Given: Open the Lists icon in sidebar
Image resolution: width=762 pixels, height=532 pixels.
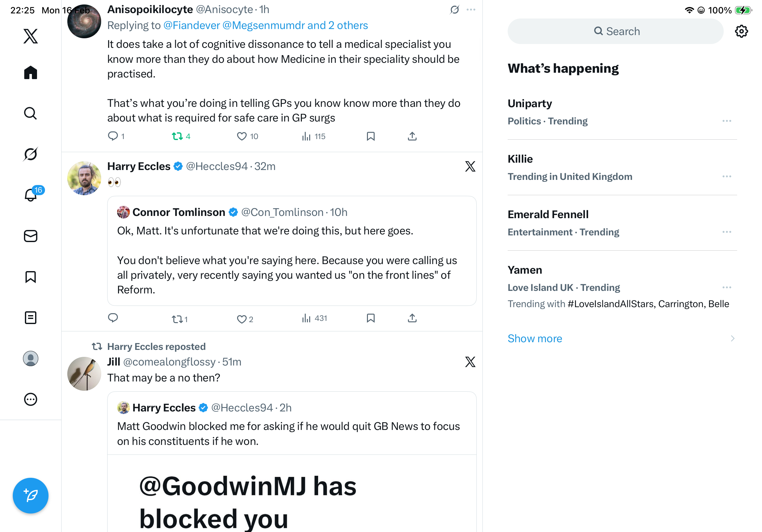Looking at the screenshot, I should click(31, 318).
